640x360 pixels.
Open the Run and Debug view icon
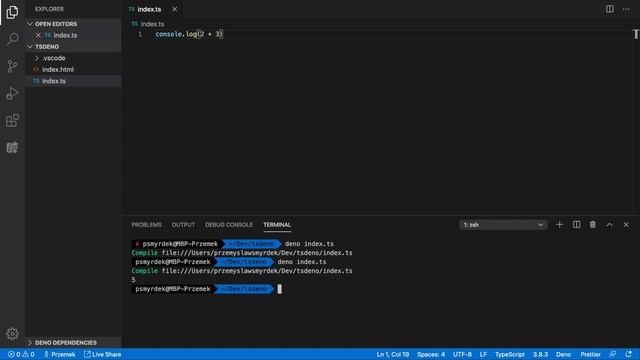[12, 93]
